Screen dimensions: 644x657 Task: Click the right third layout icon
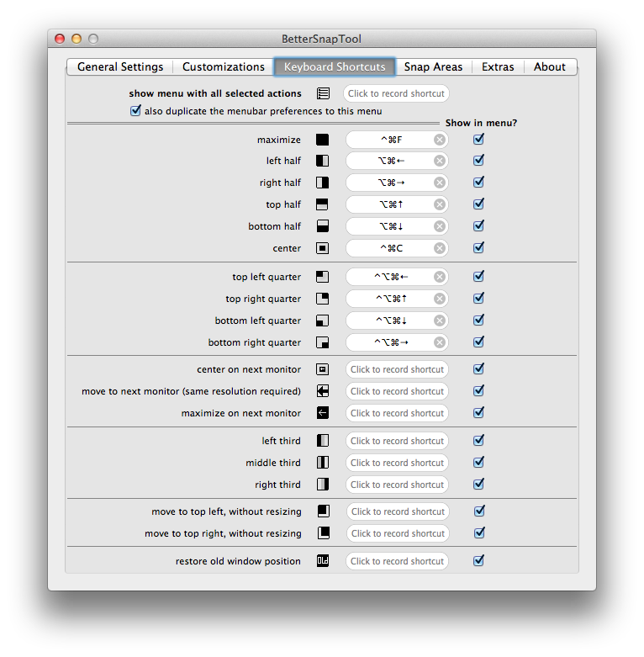coord(322,485)
